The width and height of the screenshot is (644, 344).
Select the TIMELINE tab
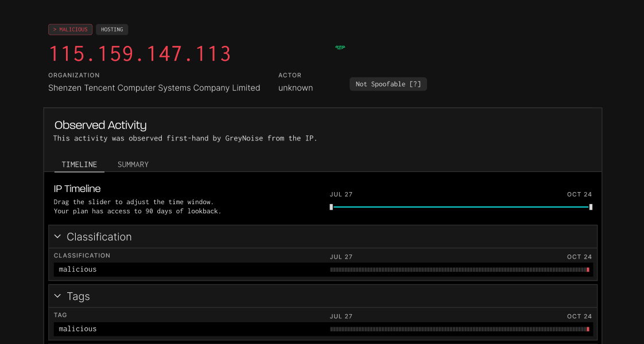[x=79, y=165]
